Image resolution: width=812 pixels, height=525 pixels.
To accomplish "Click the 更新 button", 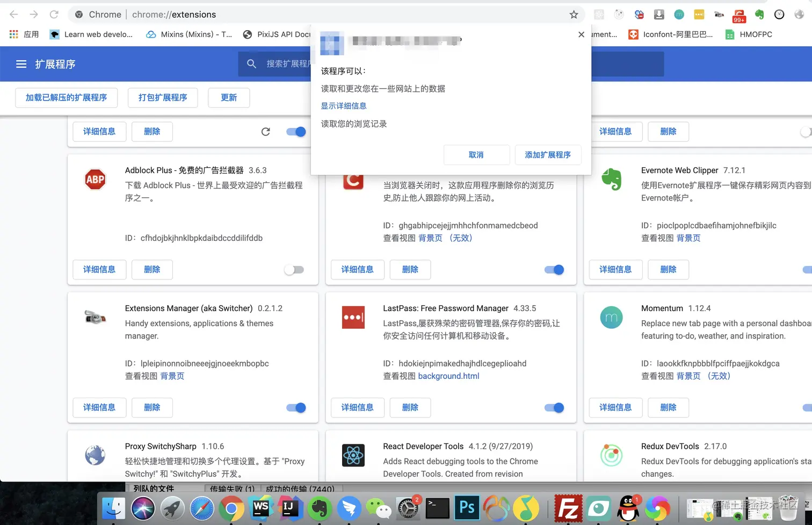I will [229, 98].
